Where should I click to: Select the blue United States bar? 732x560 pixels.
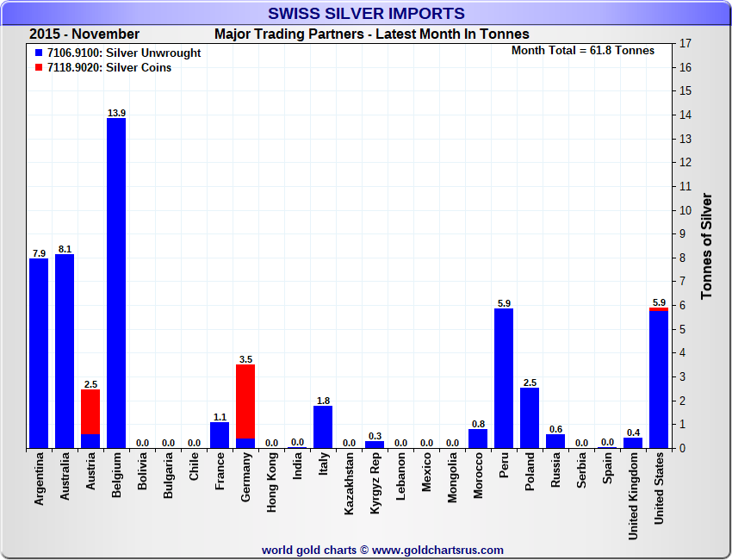pyautogui.click(x=659, y=380)
